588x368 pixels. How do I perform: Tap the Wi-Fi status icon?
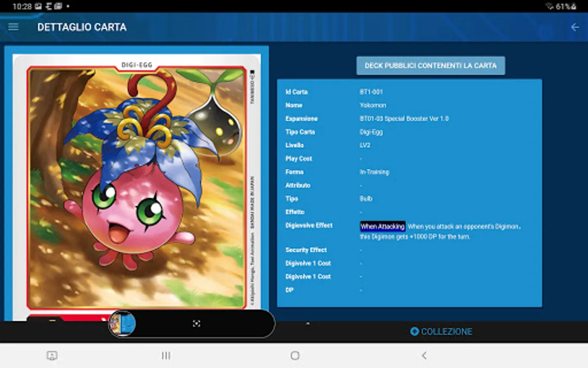pyautogui.click(x=550, y=6)
